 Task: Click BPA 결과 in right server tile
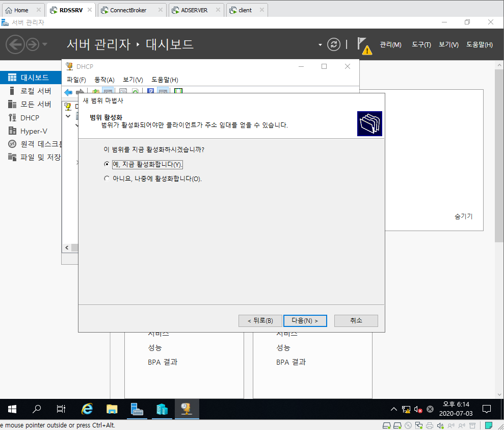point(291,362)
